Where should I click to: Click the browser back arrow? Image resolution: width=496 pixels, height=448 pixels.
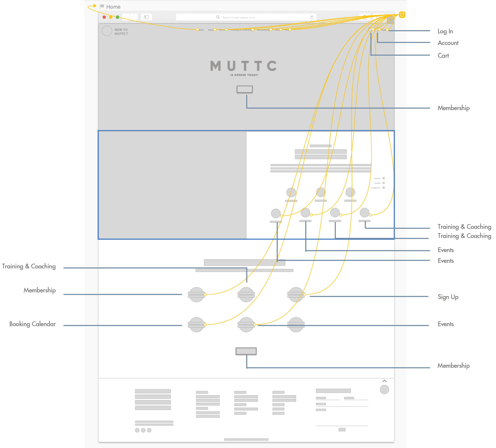click(x=126, y=17)
